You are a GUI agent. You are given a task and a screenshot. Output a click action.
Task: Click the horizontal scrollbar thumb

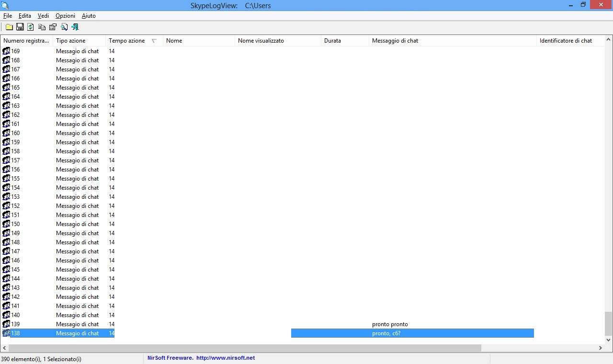pyautogui.click(x=245, y=348)
